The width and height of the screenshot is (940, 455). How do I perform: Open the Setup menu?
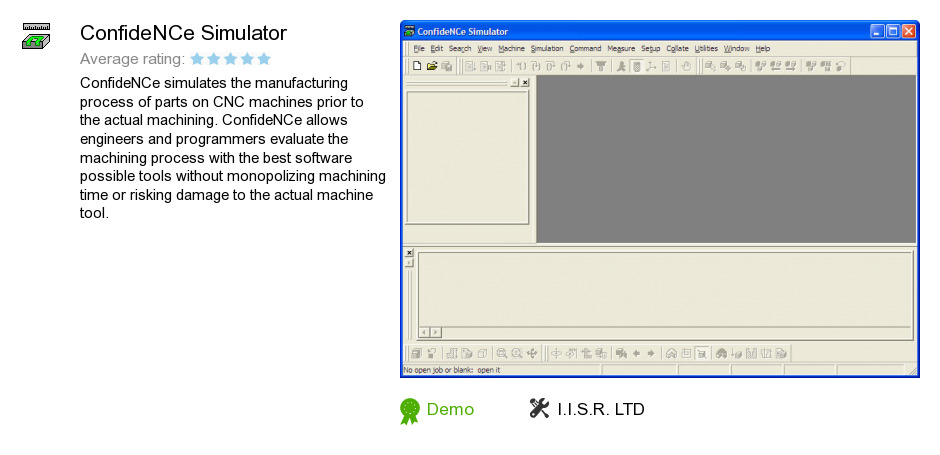(x=650, y=49)
